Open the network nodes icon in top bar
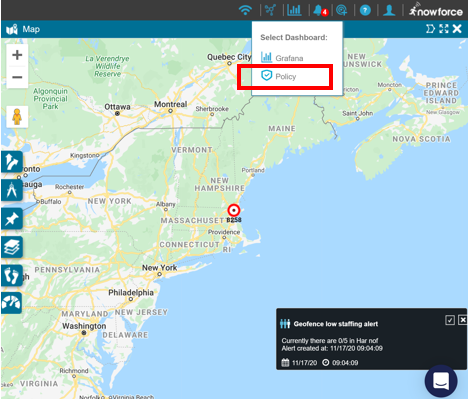 tap(270, 10)
